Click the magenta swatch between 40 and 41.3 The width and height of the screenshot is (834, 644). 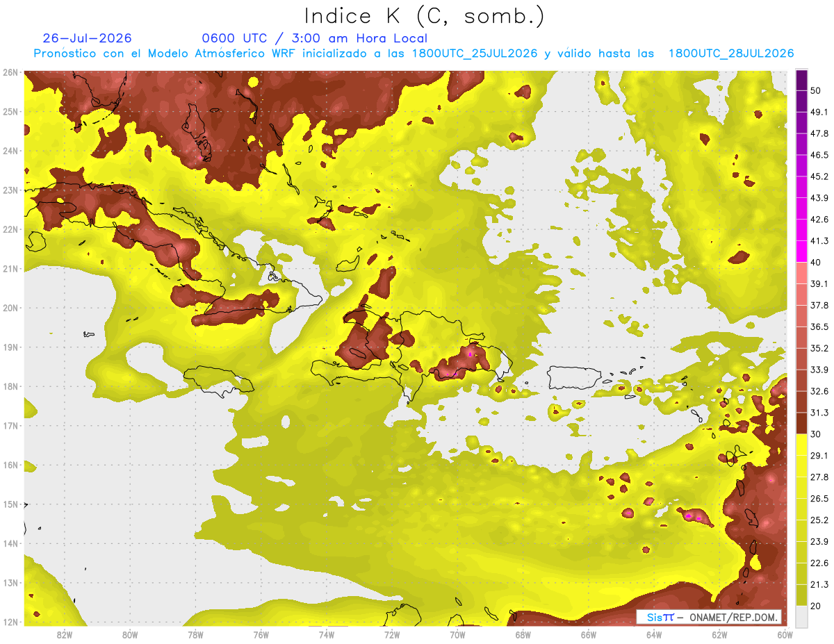point(801,251)
